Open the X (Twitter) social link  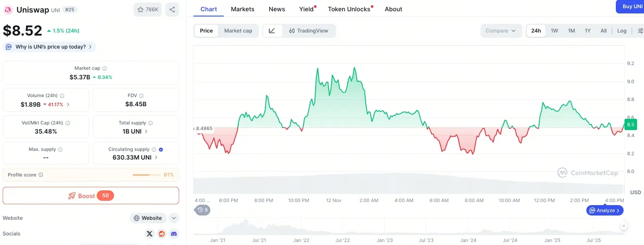tap(150, 234)
